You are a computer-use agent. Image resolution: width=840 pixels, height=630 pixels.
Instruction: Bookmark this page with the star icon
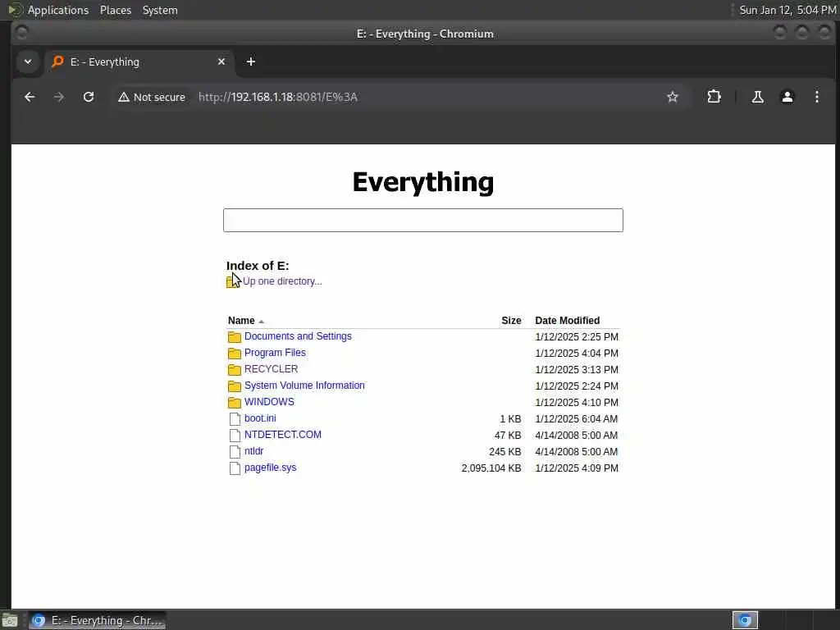(673, 97)
